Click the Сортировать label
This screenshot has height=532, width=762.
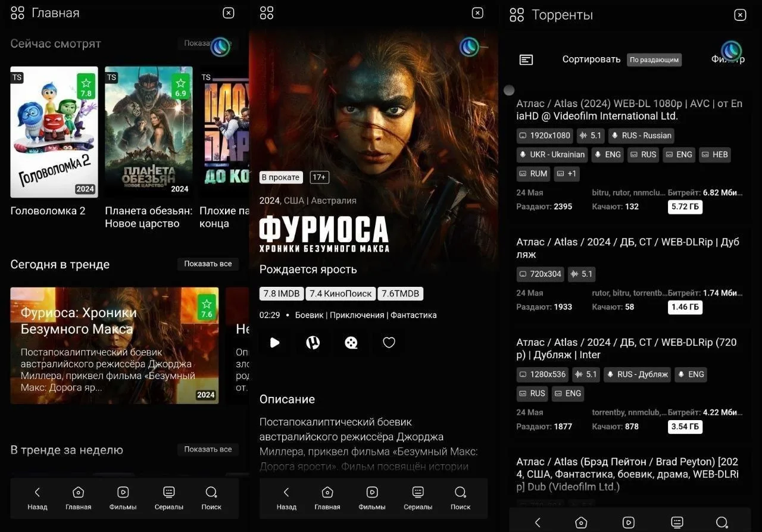pyautogui.click(x=591, y=60)
